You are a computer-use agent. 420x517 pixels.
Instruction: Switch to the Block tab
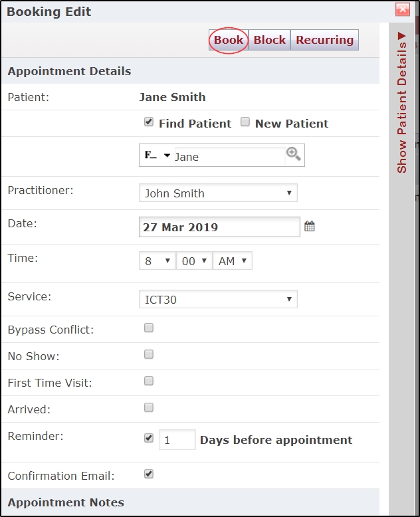point(269,40)
